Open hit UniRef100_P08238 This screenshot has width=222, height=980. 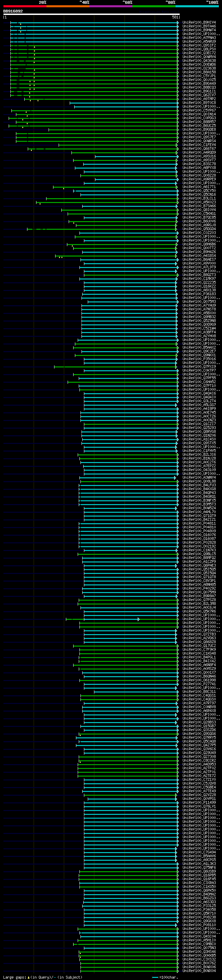coord(199,917)
